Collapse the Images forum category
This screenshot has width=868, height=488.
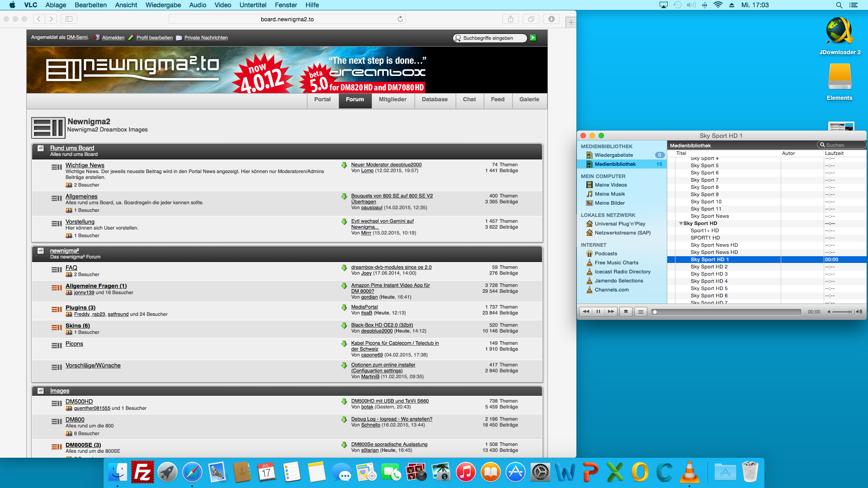[41, 391]
